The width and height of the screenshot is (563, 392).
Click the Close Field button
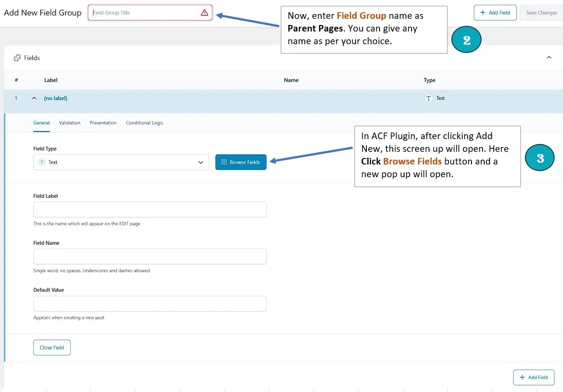coord(52,348)
